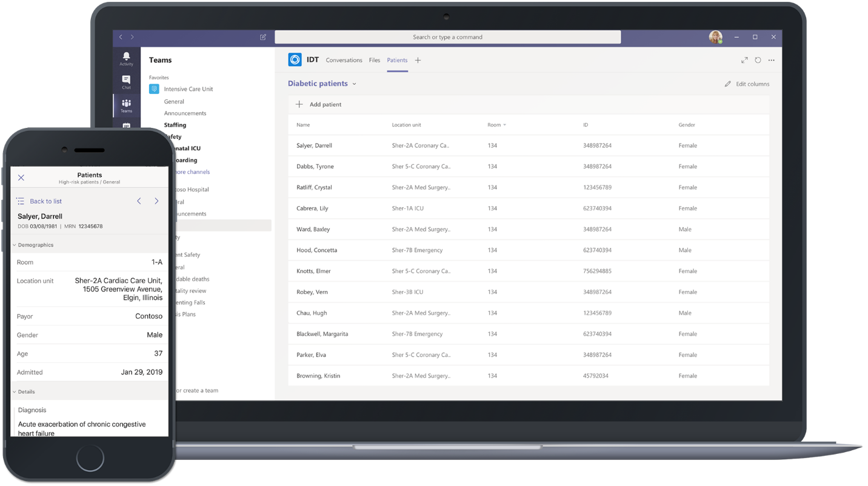
Task: Sort by the Room column arrow
Action: 504,125
